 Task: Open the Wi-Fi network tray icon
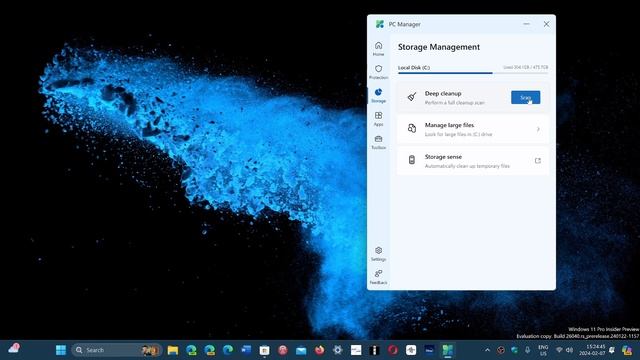pos(559,350)
